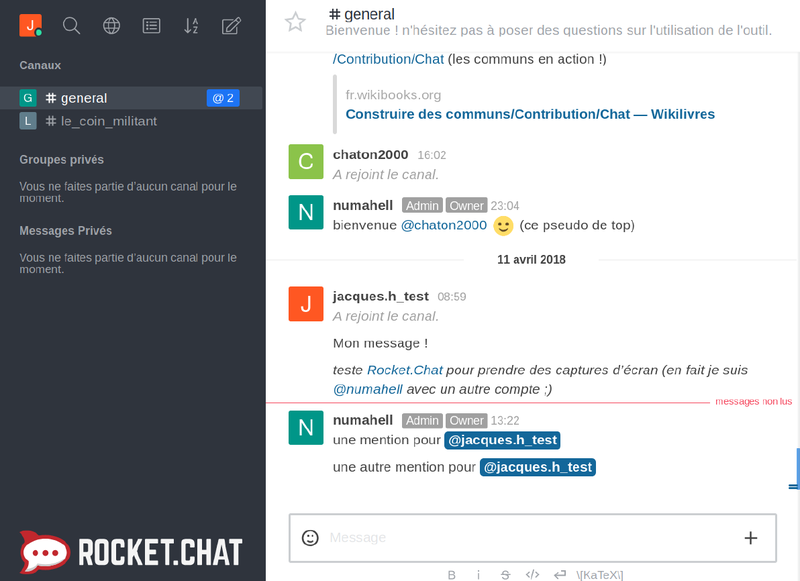
Task: Open the A-Z sort options icon
Action: 191,26
